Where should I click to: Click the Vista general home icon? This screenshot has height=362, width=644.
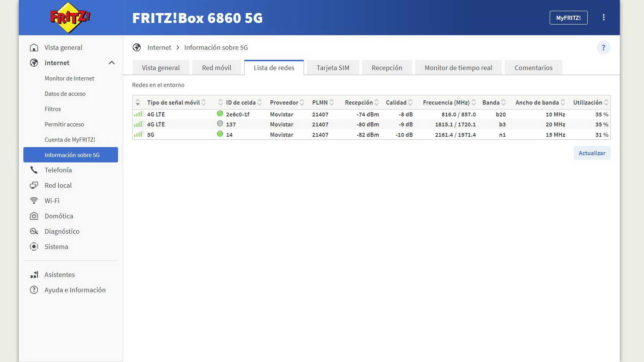tap(34, 48)
